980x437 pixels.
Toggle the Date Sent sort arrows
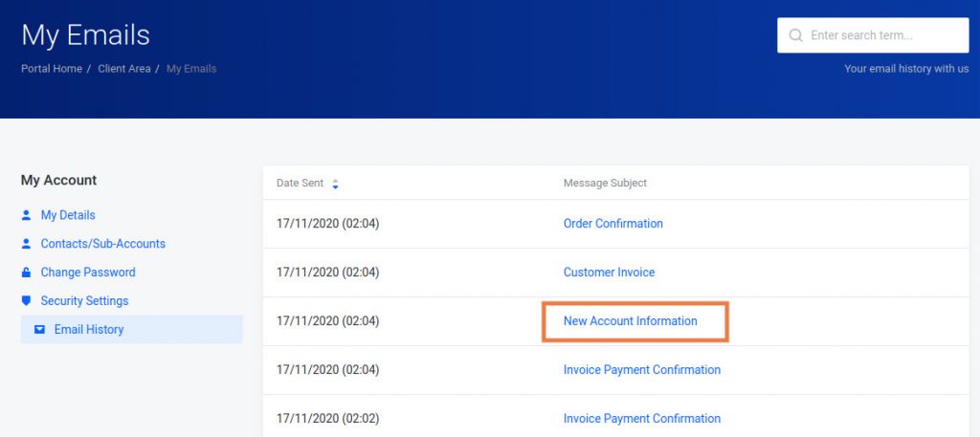[335, 184]
